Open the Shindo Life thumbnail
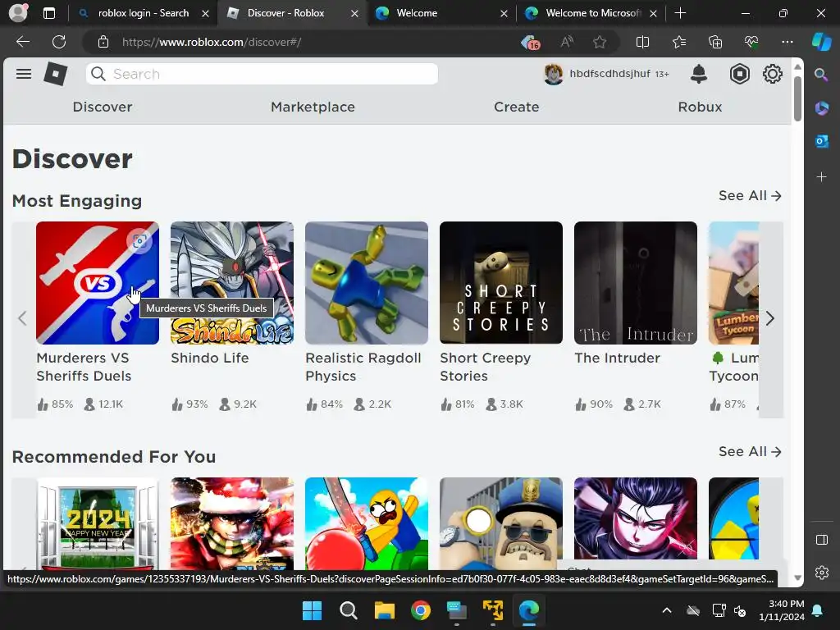The width and height of the screenshot is (840, 630). pos(232,283)
